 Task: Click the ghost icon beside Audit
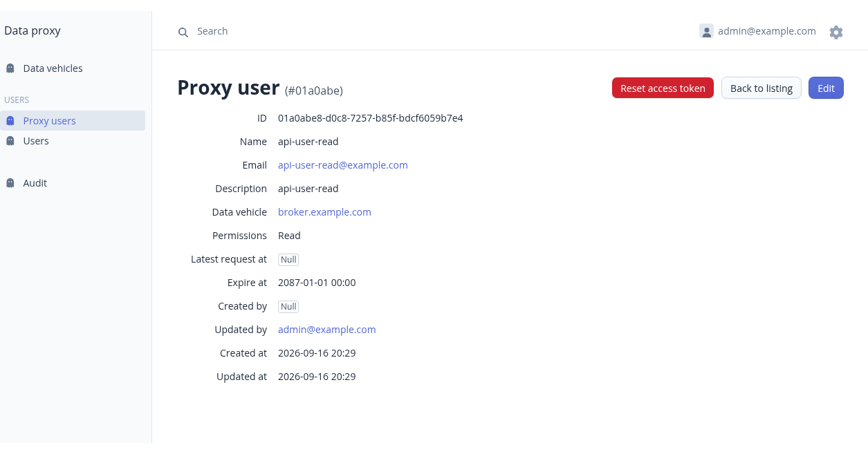coord(10,183)
